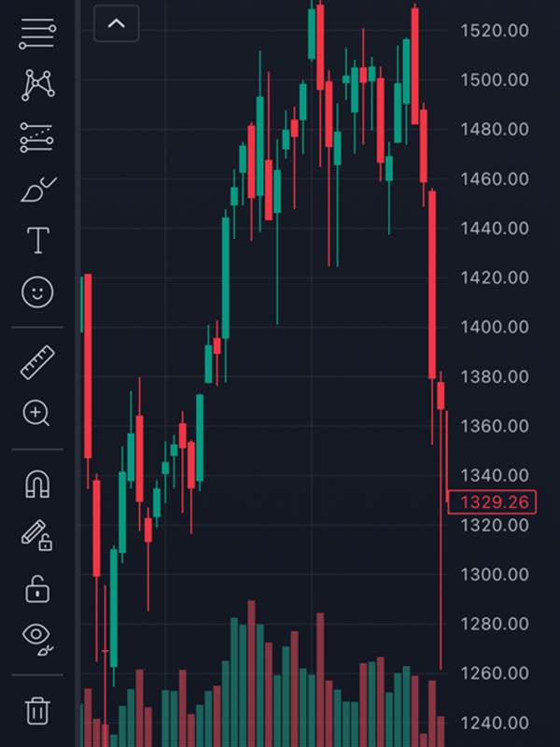Toggle magnet snap mode
560x747 pixels.
click(x=37, y=484)
